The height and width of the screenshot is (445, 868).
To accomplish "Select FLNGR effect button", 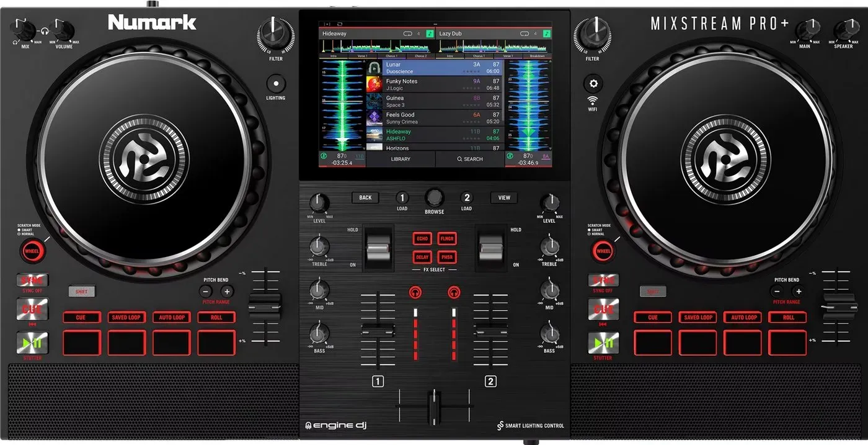I will coord(446,239).
